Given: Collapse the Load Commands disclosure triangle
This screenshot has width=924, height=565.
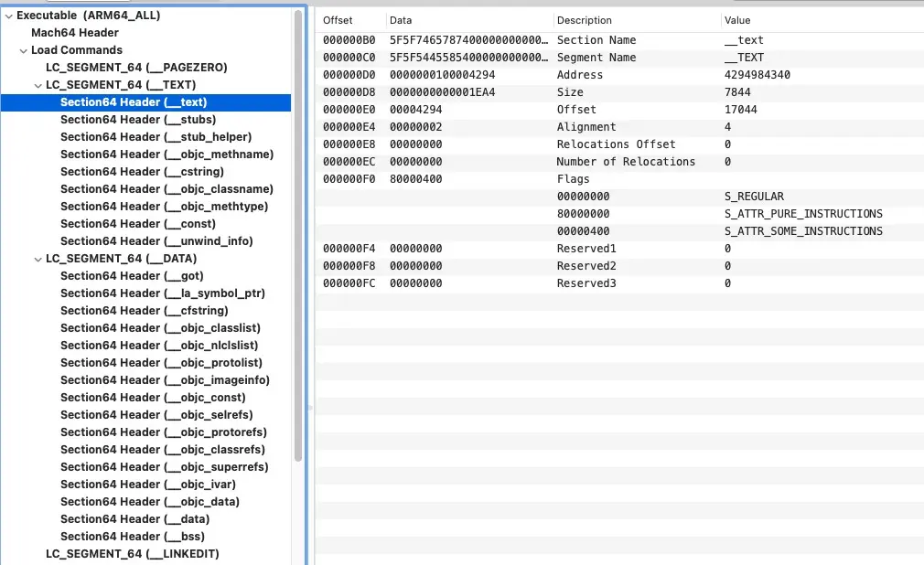Looking at the screenshot, I should click(23, 50).
